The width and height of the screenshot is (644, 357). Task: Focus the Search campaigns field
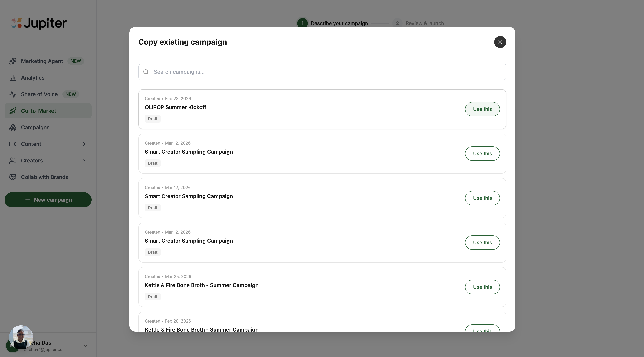[325, 72]
